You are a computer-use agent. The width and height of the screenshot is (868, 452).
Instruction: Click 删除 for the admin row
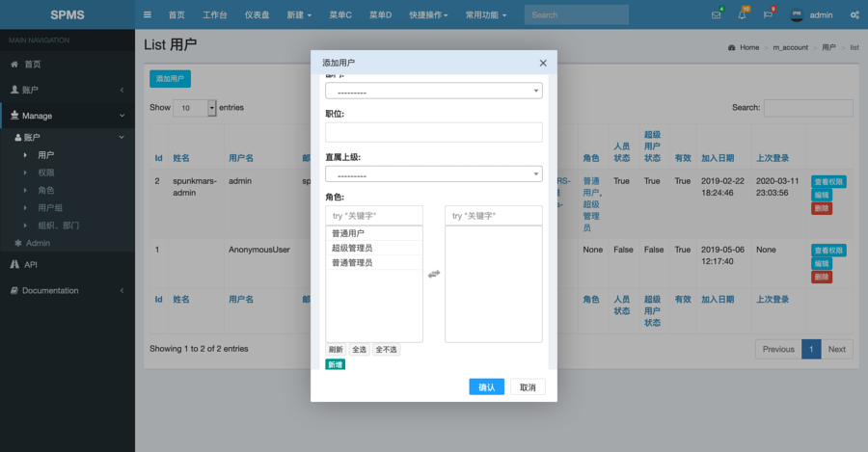click(822, 208)
